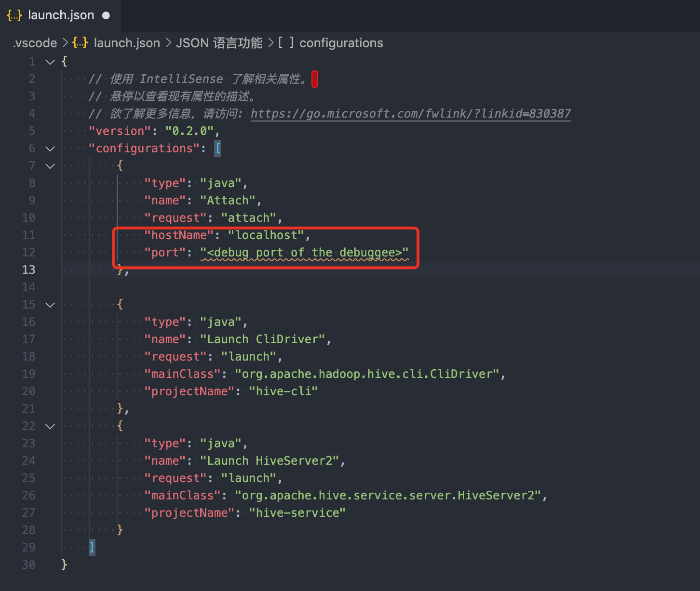
Task: Collapse the root object using line 1 fold arrow
Action: [50, 62]
